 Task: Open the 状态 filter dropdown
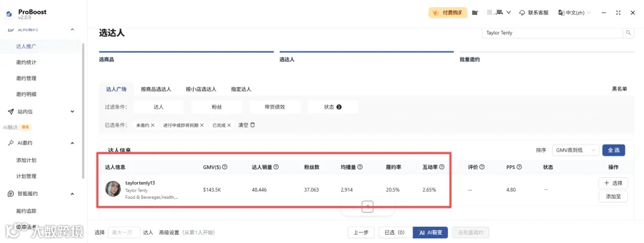333,107
